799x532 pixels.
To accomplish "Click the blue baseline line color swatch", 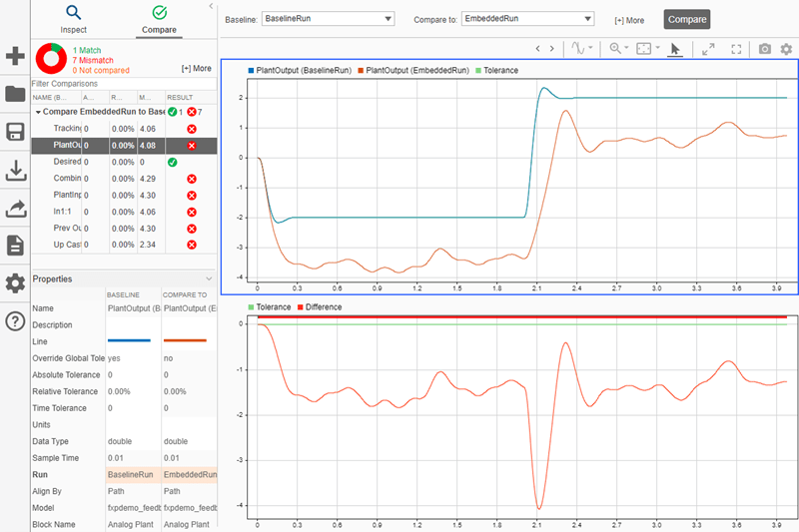I will [x=129, y=340].
